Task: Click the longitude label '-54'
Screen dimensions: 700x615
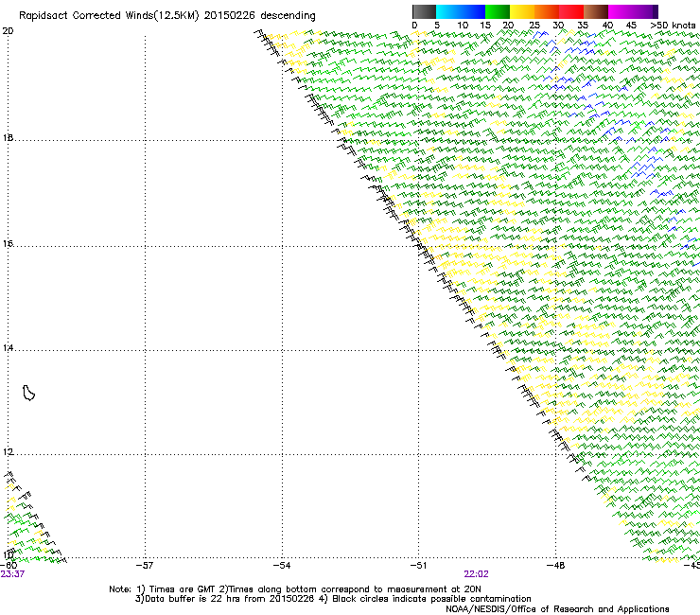Action: tap(282, 566)
